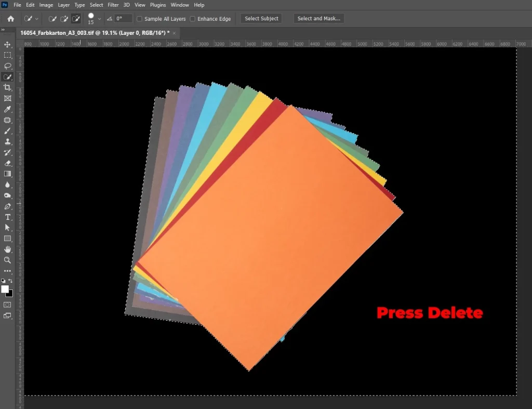Viewport: 532px width, 409px height.
Task: Click the Home icon in options bar
Action: tap(10, 19)
